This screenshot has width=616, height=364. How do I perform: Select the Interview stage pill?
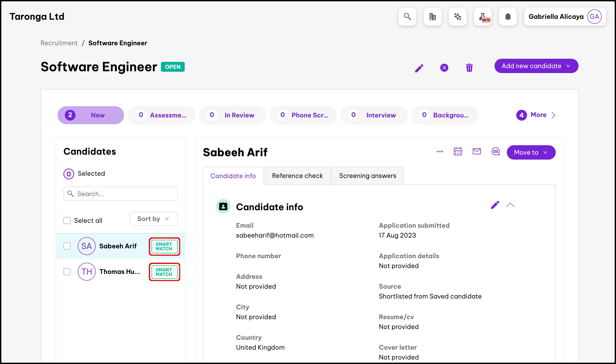[x=374, y=115]
